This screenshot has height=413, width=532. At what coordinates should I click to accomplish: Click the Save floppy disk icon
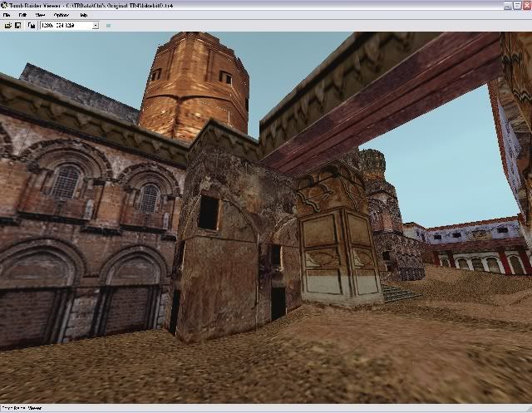18,26
